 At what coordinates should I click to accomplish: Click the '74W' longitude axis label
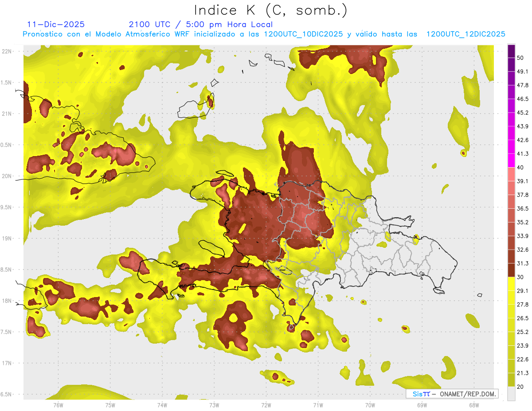(162, 405)
